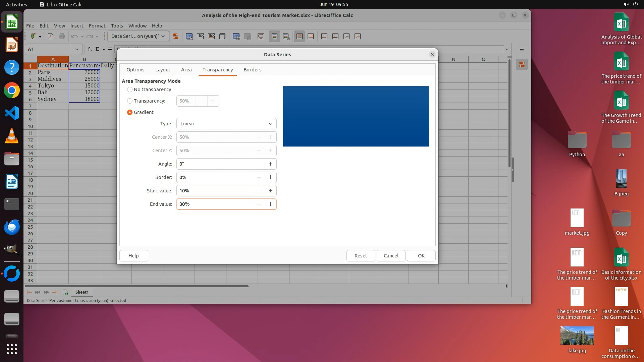This screenshot has width=644, height=362.
Task: Click the Chart Type toolbar icon
Action: click(x=189, y=37)
